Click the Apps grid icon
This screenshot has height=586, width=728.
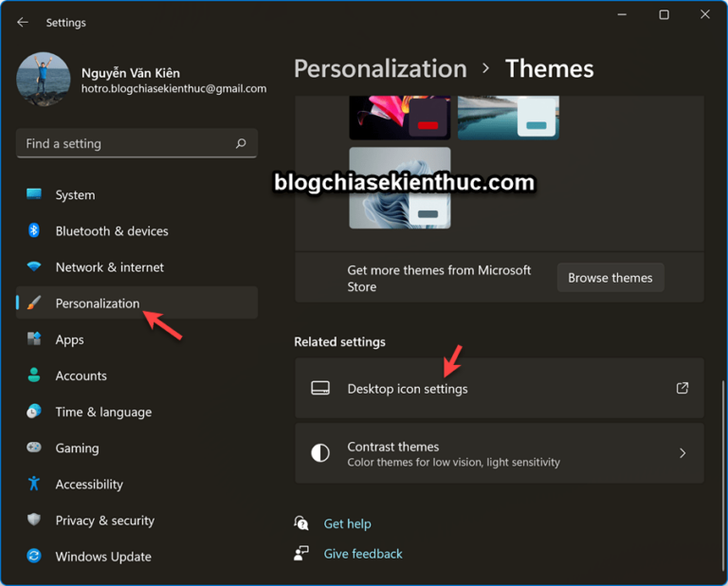pos(34,339)
